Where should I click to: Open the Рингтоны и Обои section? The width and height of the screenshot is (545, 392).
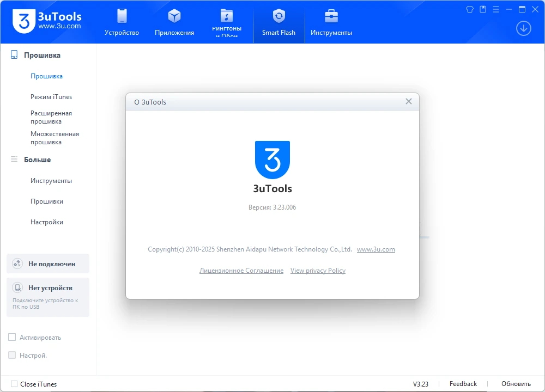pyautogui.click(x=227, y=22)
